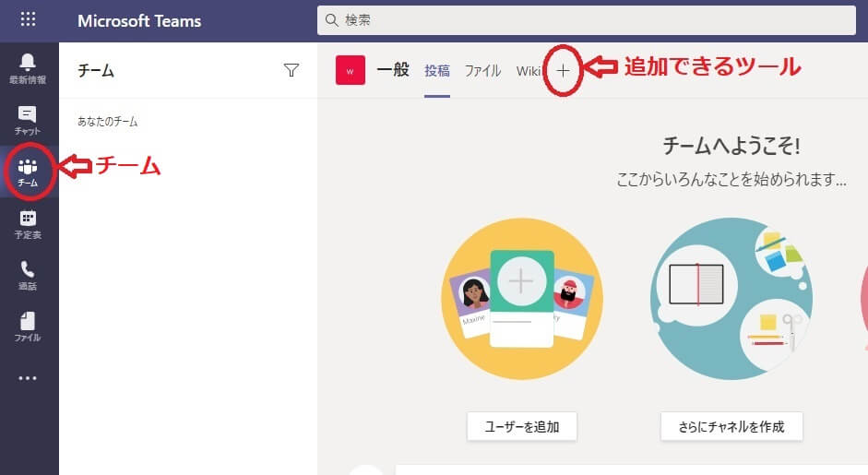Screen dimensions: 868x475
Task: Open the app launcher waffle icon
Action: click(29, 20)
